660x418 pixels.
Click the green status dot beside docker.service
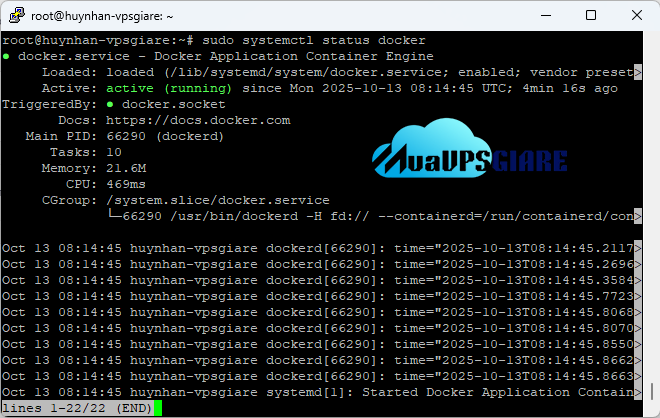[x=7, y=56]
